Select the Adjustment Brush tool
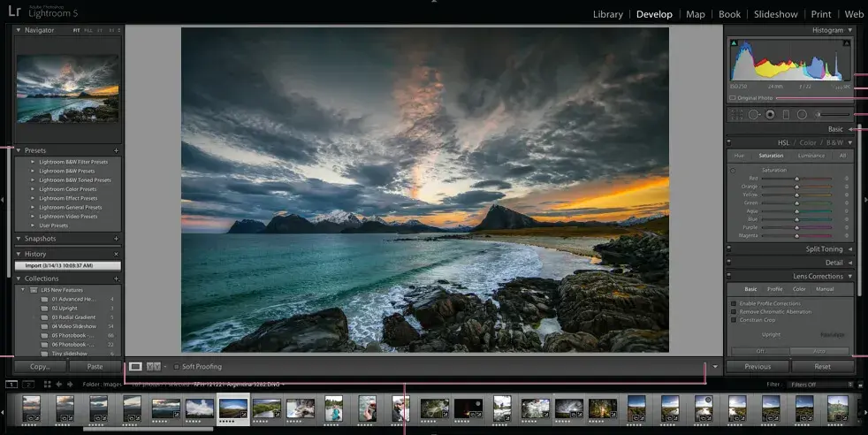Viewport: 868px width, 435px height. point(832,115)
